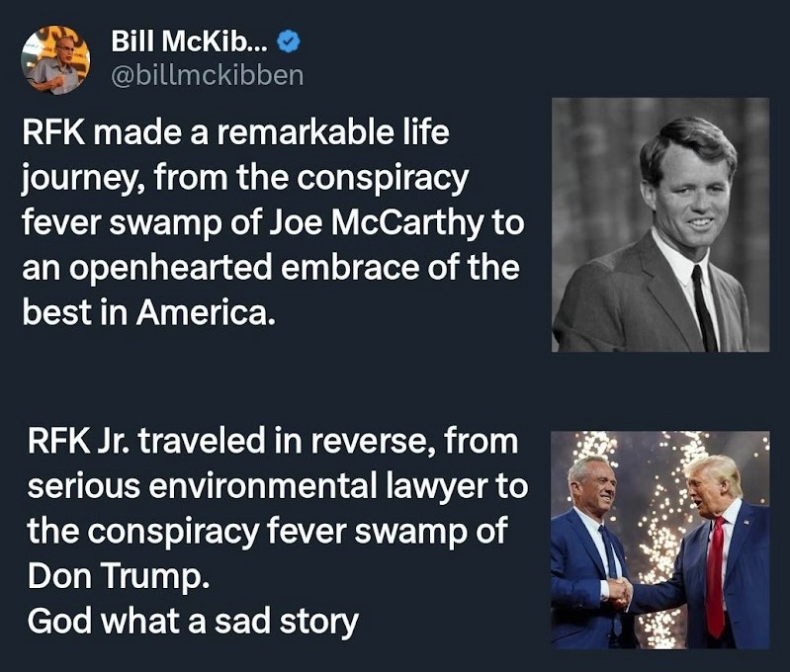This screenshot has width=790, height=672.
Task: Click the blue verified checkmark badge
Action: pos(289,42)
